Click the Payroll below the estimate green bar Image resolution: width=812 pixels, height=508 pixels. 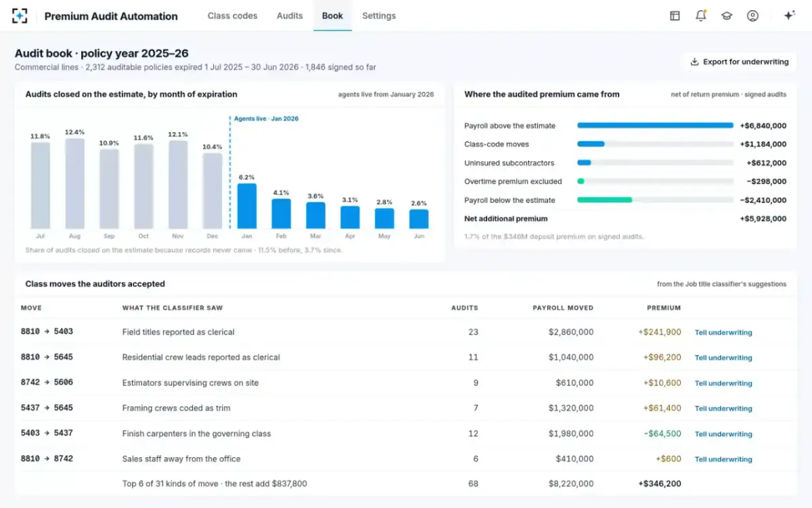click(604, 200)
